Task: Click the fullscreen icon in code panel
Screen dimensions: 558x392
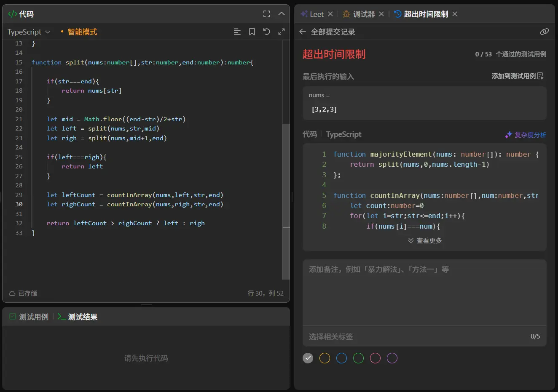Action: click(267, 14)
